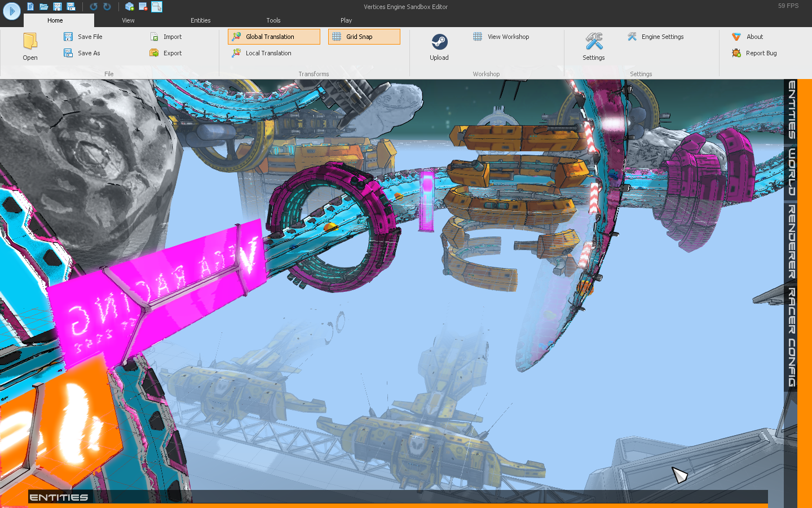
Task: Click the new file icon in quick toolbar
Action: tap(30, 7)
